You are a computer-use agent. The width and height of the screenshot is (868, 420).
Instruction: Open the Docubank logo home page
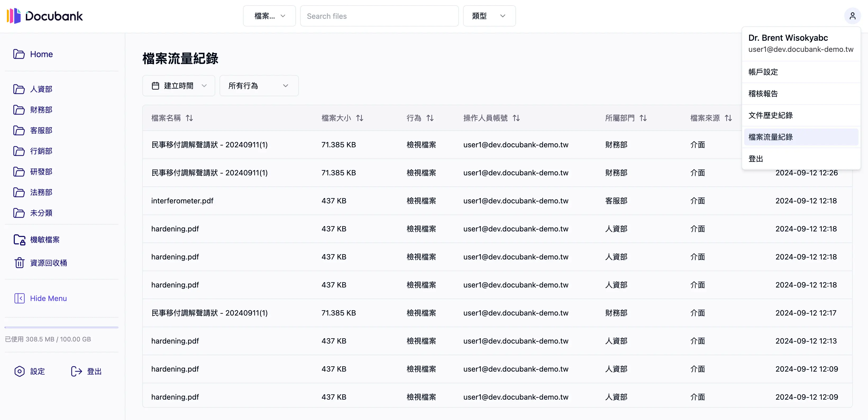coord(44,16)
